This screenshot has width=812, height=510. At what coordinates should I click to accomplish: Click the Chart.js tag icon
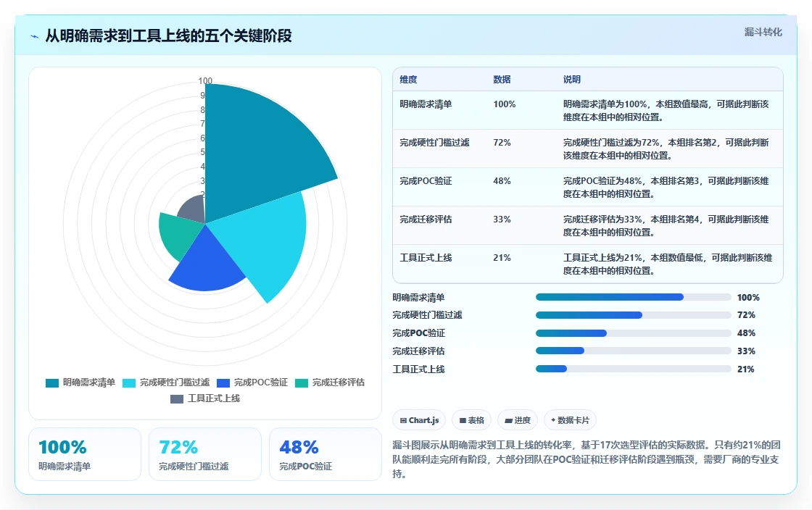(403, 420)
